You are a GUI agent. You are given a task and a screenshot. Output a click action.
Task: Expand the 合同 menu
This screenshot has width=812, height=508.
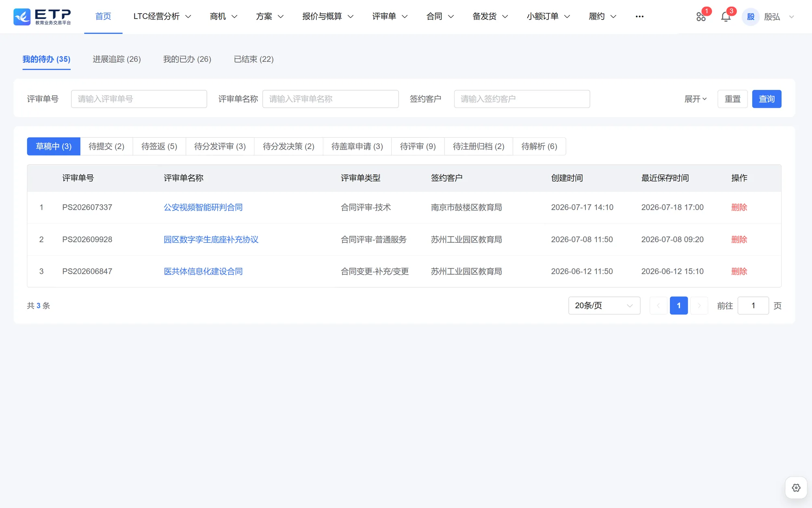coord(440,17)
